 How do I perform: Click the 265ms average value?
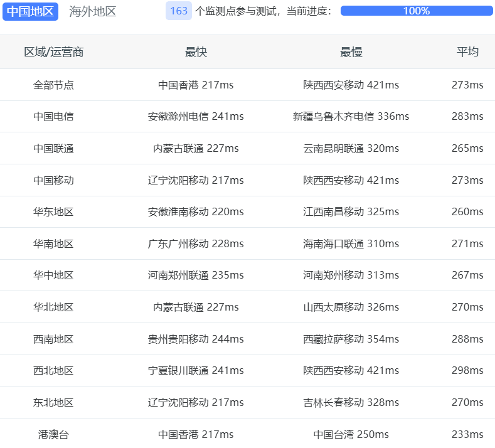pyautogui.click(x=467, y=148)
